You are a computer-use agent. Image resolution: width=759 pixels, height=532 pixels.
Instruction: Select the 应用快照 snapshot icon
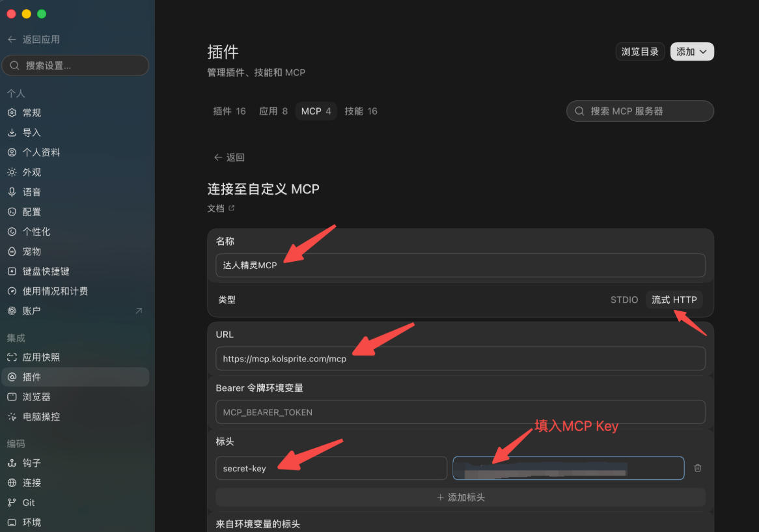click(12, 357)
